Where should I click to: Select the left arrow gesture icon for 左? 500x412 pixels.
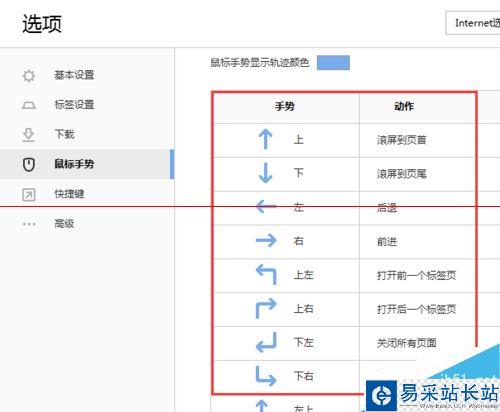point(266,207)
